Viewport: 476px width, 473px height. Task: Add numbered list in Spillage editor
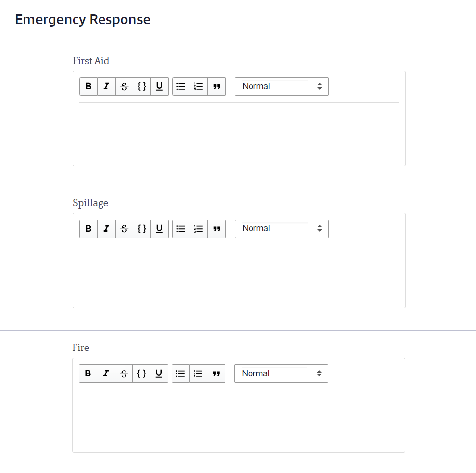199,228
